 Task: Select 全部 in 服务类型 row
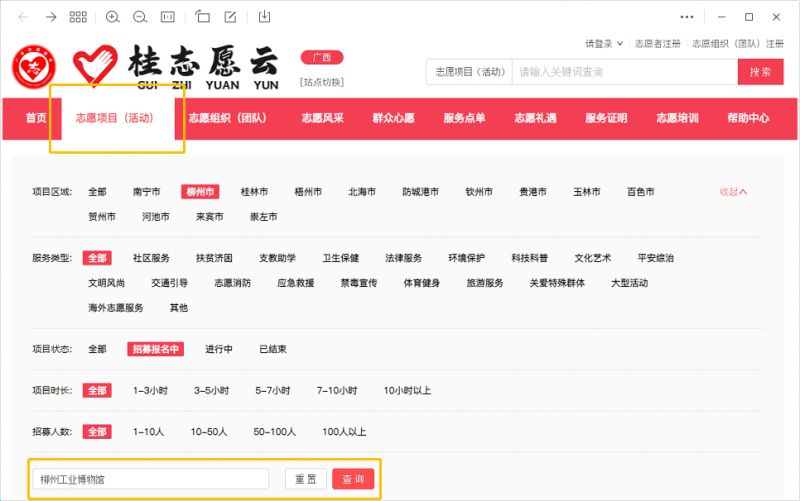(x=97, y=258)
